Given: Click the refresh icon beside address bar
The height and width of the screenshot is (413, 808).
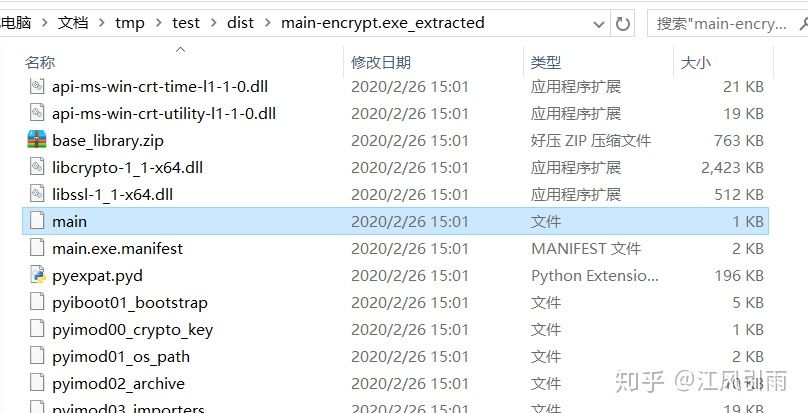Looking at the screenshot, I should click(622, 24).
